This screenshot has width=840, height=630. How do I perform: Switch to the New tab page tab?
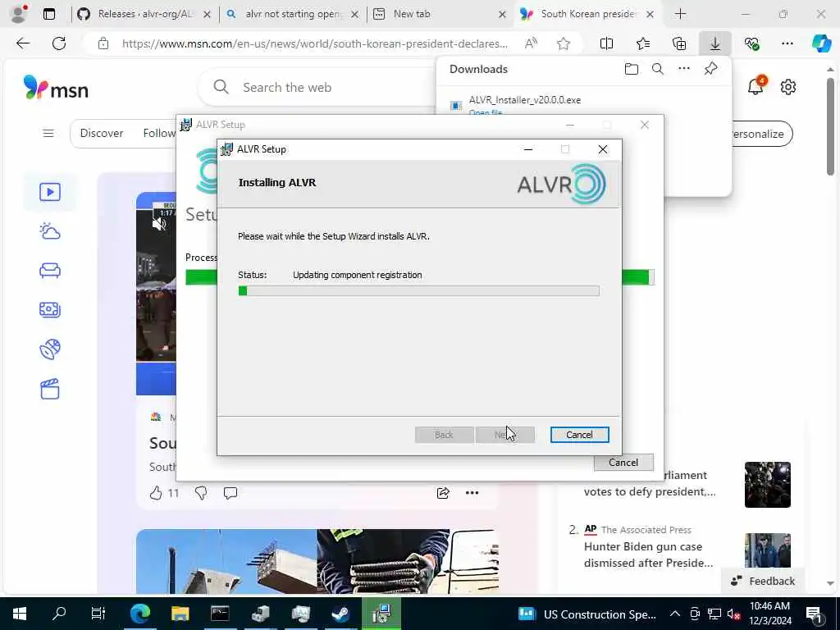coord(440,14)
